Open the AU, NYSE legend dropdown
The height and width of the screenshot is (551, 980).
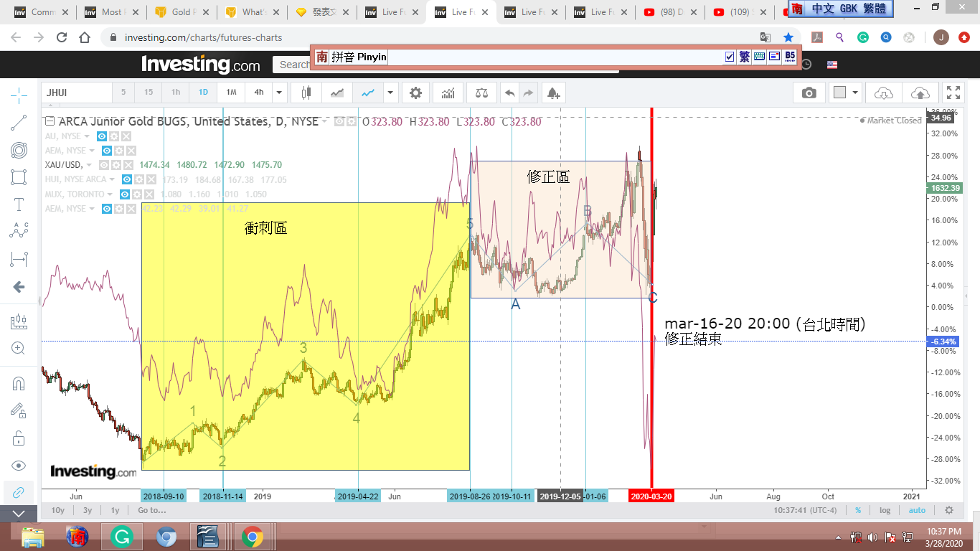87,136
